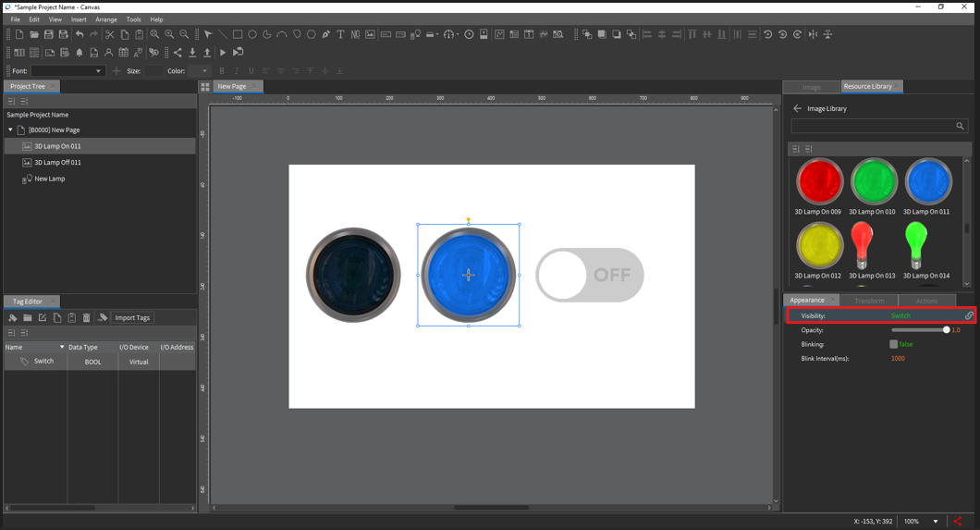Collapse the [B0000] New Page tree node
This screenshot has height=530, width=980.
pyautogui.click(x=10, y=130)
